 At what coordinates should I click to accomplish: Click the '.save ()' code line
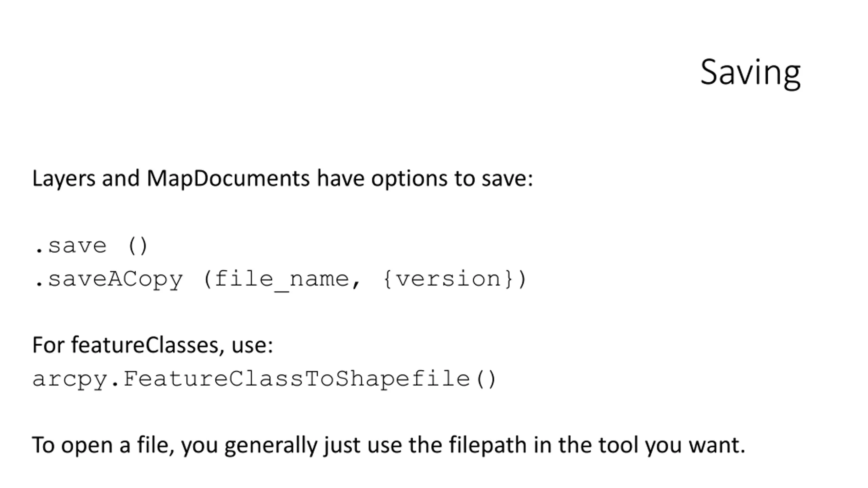click(x=91, y=245)
